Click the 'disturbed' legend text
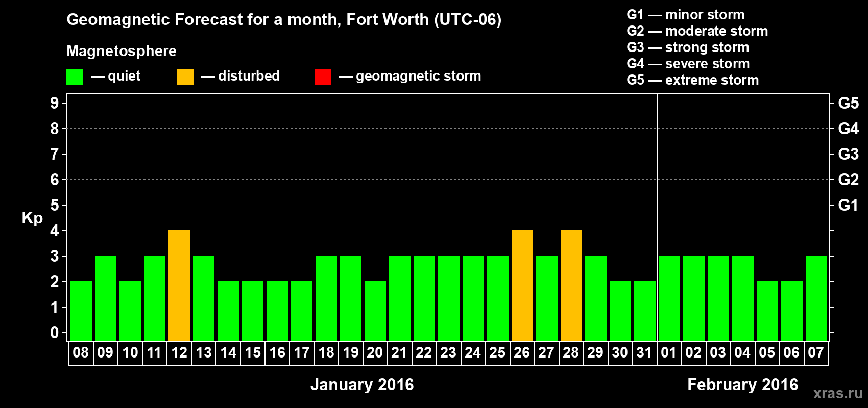The height and width of the screenshot is (408, 868). pyautogui.click(x=249, y=76)
